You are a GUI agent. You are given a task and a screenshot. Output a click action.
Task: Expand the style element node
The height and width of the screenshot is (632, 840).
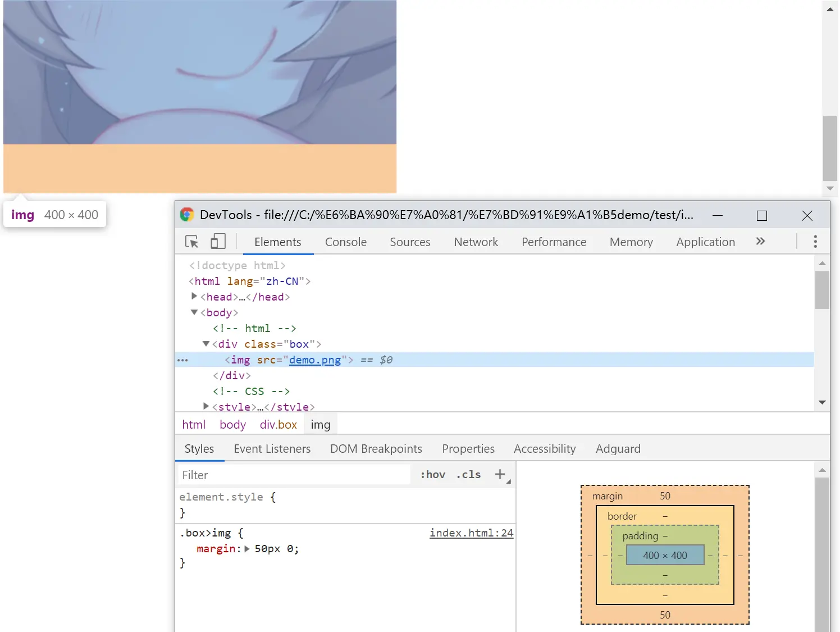tap(206, 406)
